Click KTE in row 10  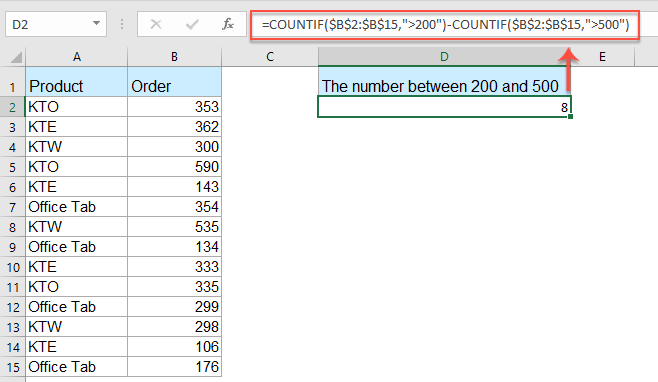point(76,267)
